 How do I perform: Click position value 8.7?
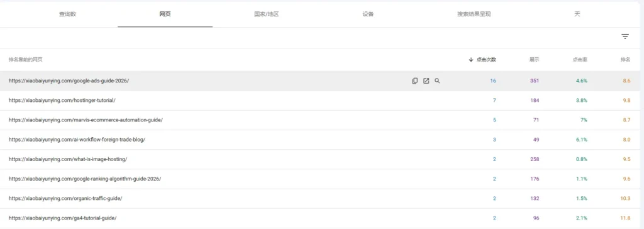pyautogui.click(x=626, y=120)
